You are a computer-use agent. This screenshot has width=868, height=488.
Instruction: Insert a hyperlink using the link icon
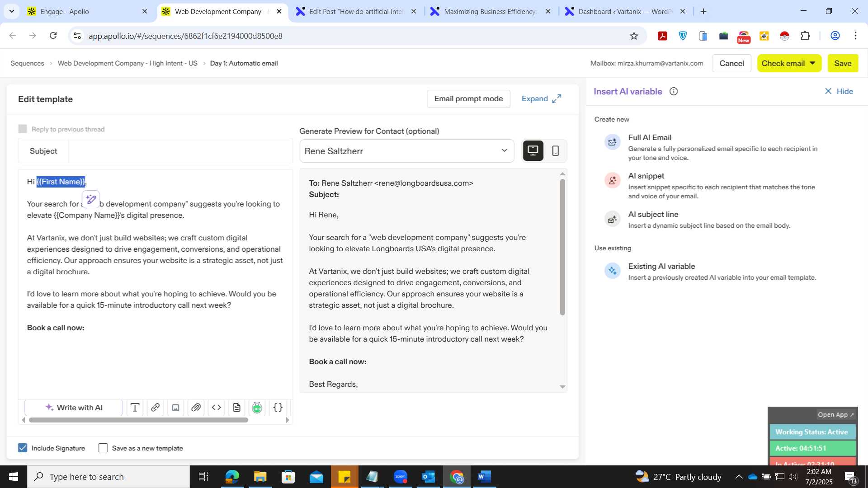pyautogui.click(x=155, y=408)
